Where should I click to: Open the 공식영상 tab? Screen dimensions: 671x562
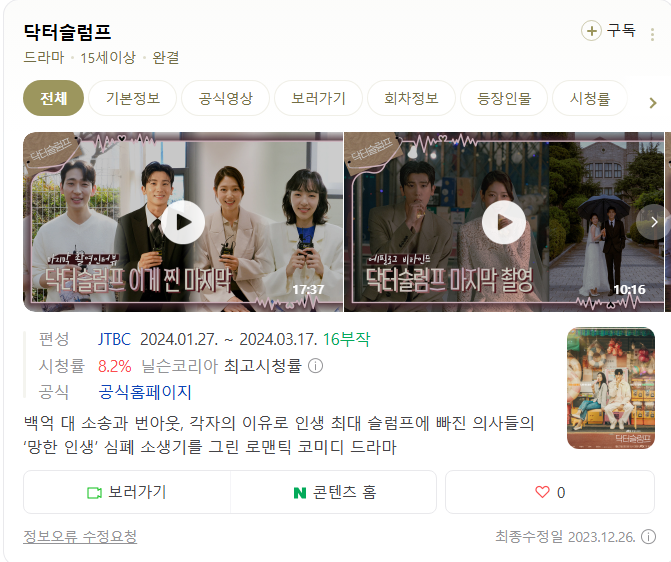226,98
